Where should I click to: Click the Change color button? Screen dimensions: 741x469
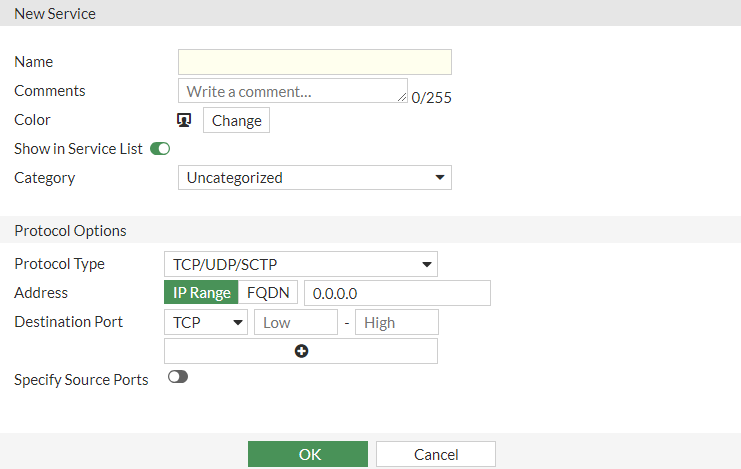point(236,121)
